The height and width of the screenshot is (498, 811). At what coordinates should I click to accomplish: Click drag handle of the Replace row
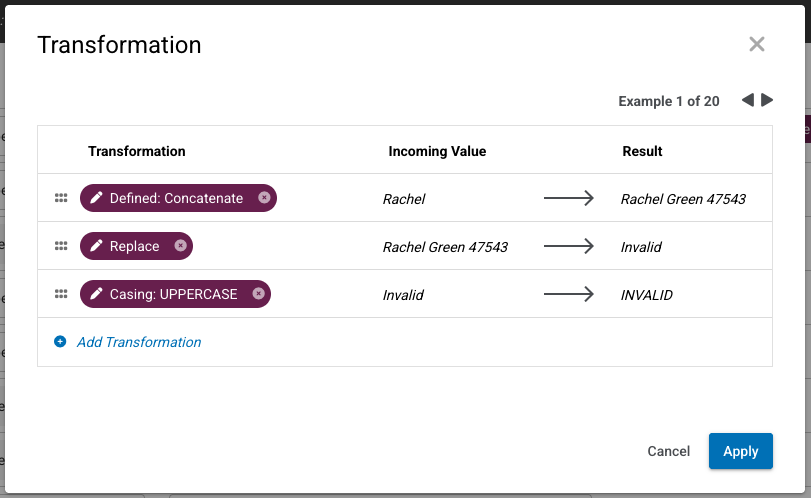tap(60, 246)
